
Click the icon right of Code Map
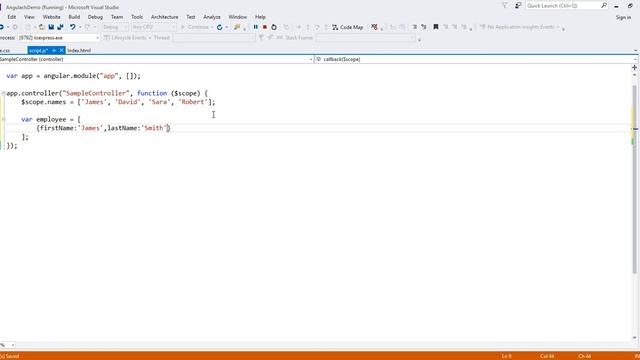[374, 27]
